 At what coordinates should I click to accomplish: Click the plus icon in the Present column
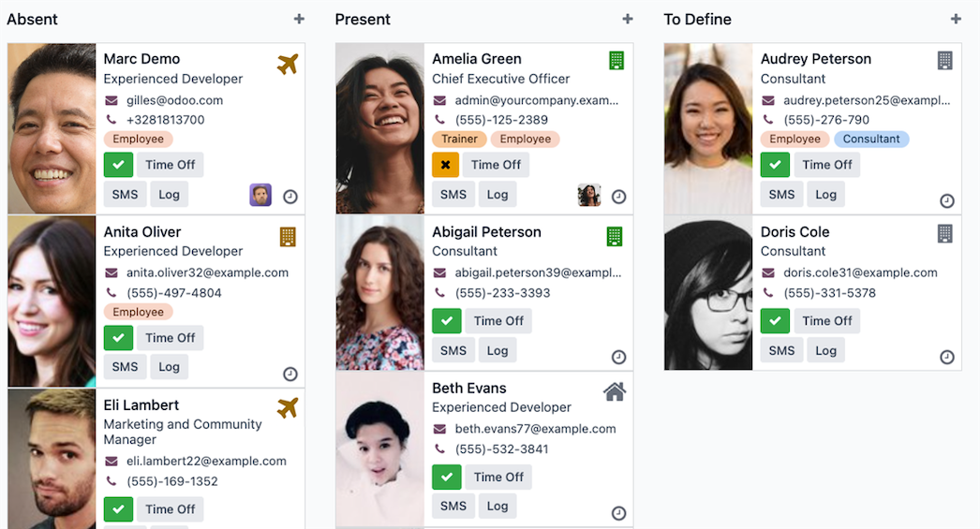point(628,19)
